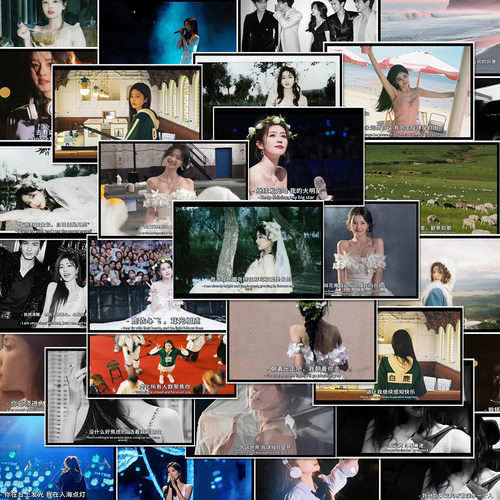Open the white ruffled dress gray backdrop photo
Screen dimensions: 500x500
click(x=371, y=249)
